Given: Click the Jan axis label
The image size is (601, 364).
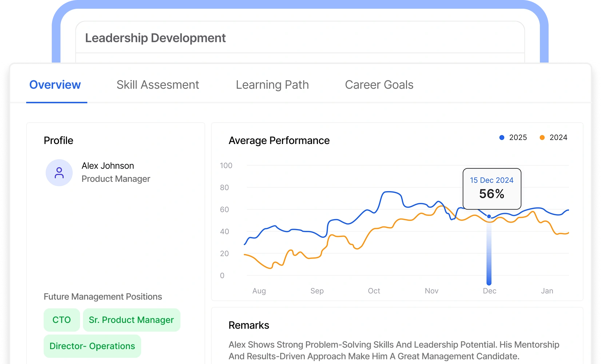Looking at the screenshot, I should click(547, 291).
